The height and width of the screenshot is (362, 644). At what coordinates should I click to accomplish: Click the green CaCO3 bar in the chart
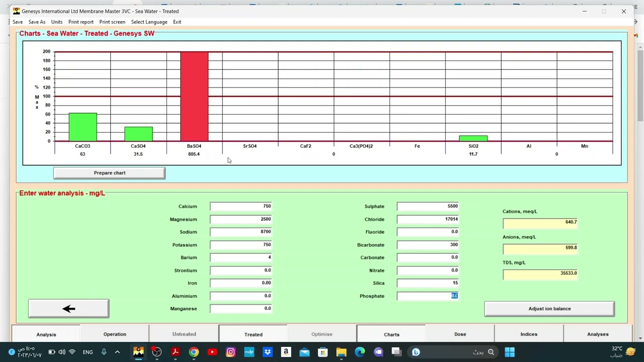83,127
